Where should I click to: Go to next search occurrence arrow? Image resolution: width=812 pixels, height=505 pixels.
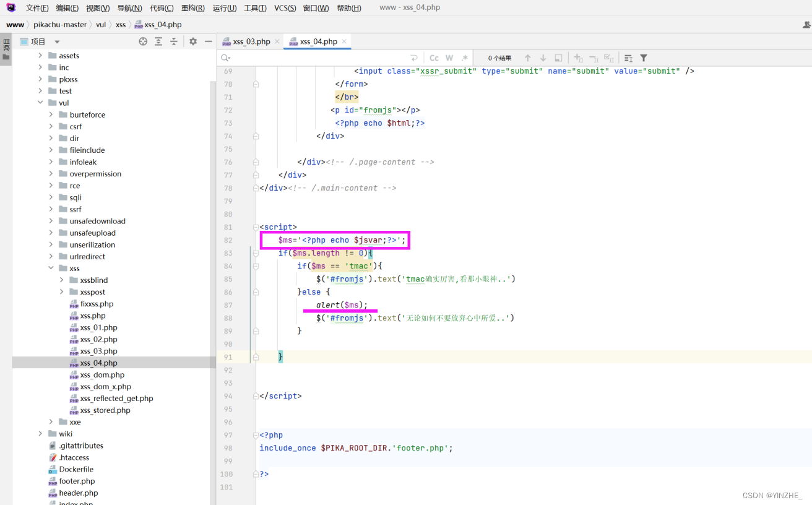pyautogui.click(x=543, y=58)
